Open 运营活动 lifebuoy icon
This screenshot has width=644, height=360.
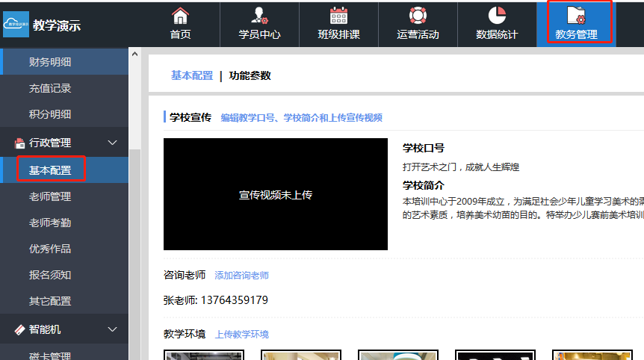(418, 16)
